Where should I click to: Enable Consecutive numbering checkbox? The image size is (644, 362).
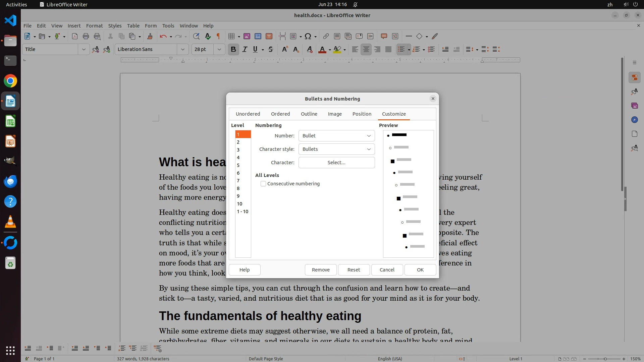click(x=263, y=184)
